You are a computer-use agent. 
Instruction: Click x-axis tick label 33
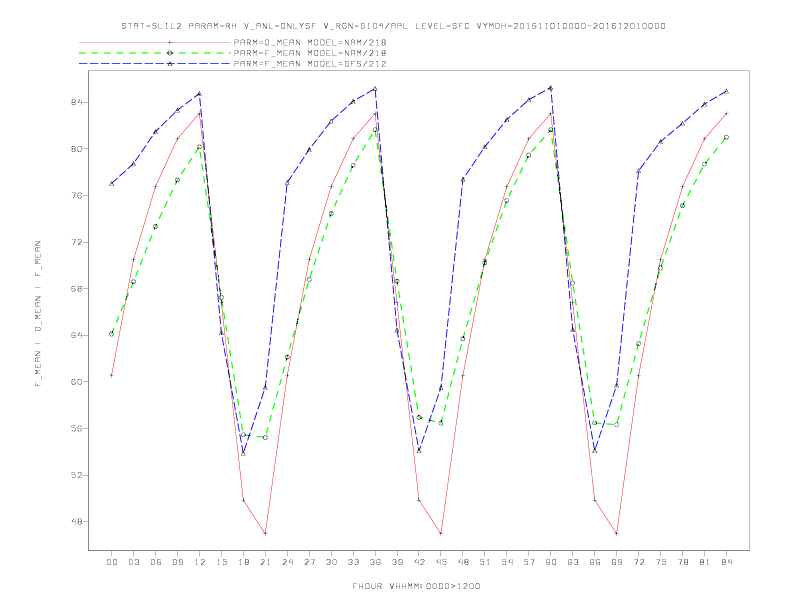click(x=353, y=562)
